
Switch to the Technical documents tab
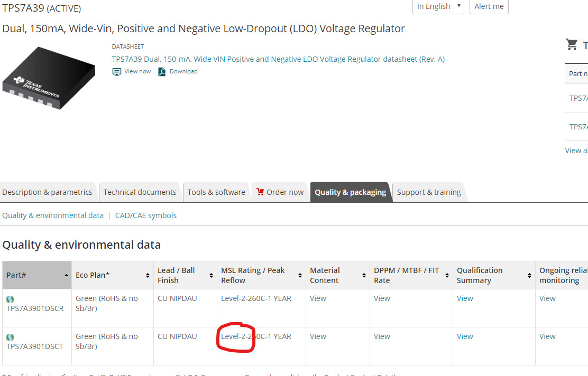140,192
